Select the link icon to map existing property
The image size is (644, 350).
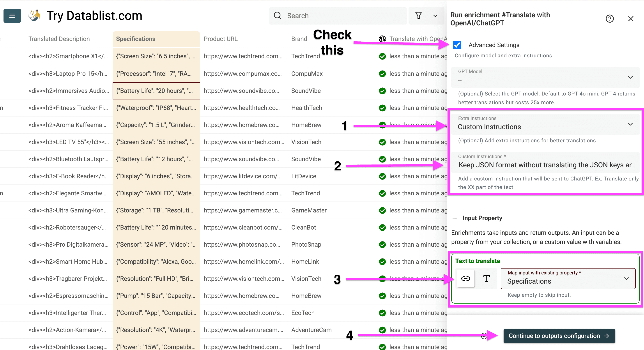[466, 279]
